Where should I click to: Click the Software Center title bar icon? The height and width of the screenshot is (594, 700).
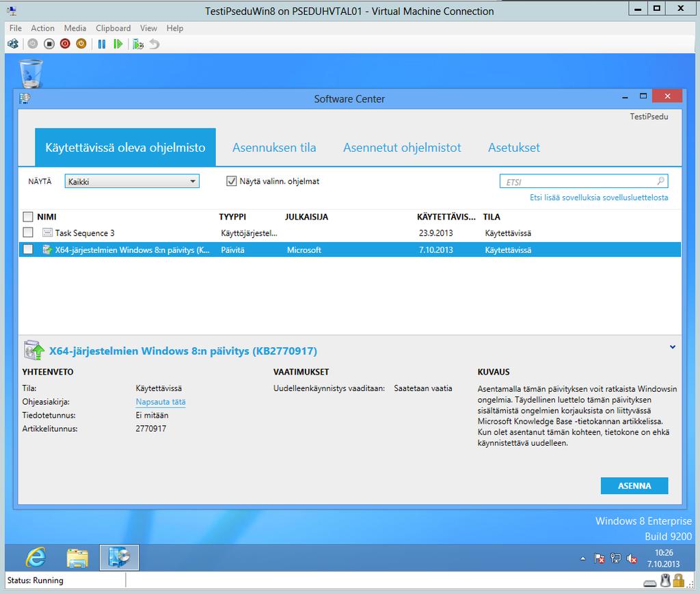25,98
